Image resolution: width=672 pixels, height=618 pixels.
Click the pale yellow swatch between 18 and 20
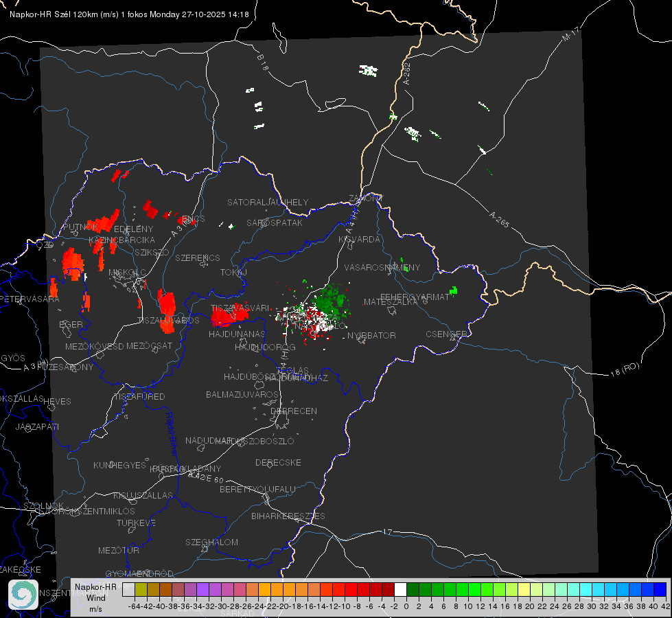524,590
